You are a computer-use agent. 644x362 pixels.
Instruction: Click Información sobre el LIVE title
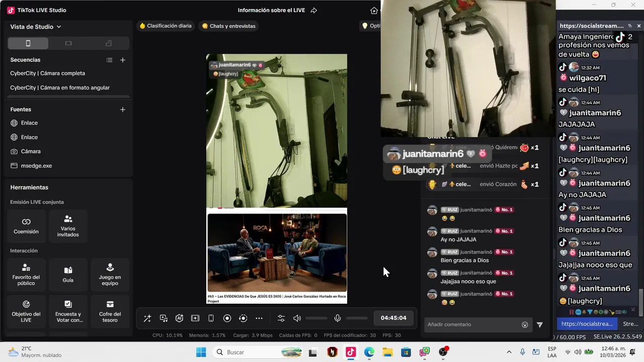[x=271, y=10]
